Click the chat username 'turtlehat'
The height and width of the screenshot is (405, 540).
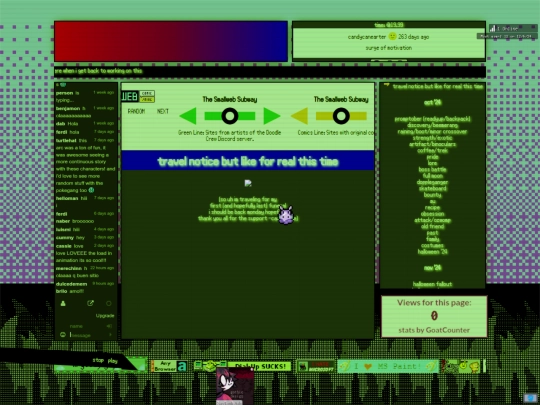pyautogui.click(x=66, y=141)
